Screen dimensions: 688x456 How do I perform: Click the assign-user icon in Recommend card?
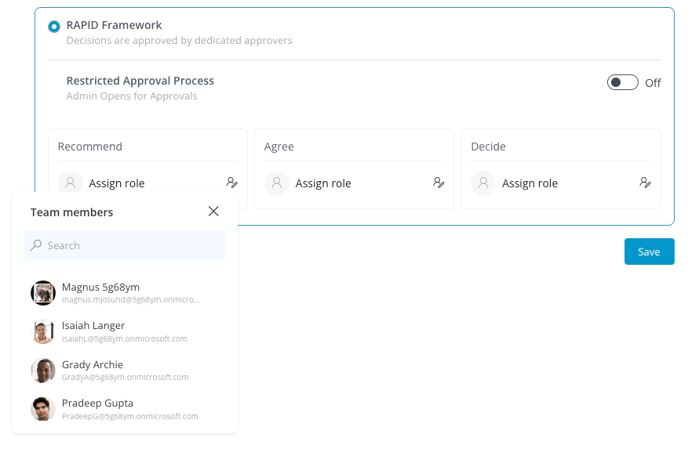232,182
